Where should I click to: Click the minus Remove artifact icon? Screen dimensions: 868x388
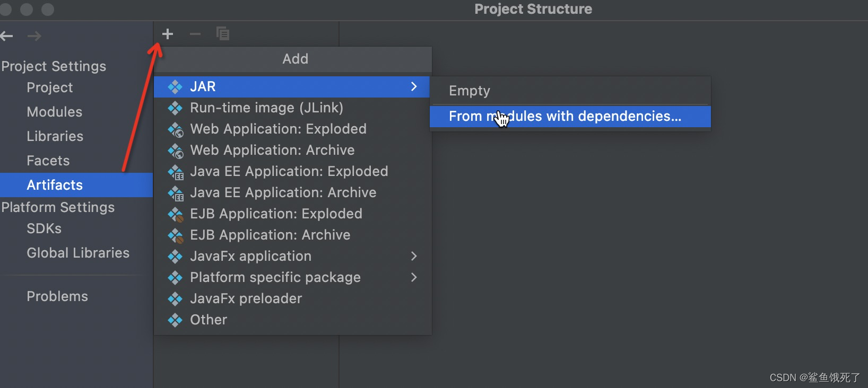(195, 34)
